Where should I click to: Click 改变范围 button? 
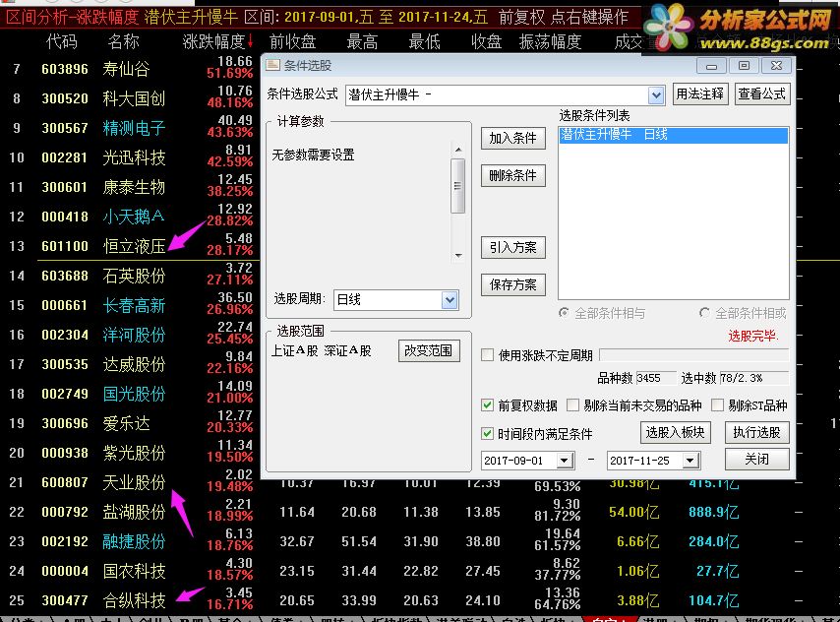pos(429,350)
